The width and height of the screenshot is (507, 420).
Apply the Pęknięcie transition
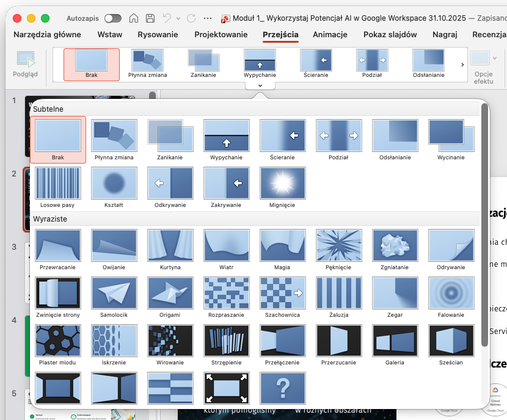[x=338, y=250]
